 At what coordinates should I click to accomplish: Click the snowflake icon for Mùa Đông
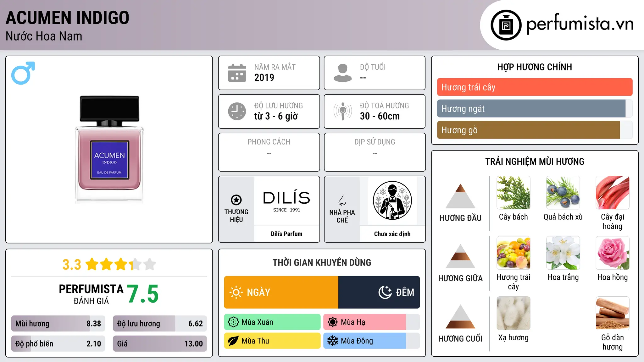(333, 341)
